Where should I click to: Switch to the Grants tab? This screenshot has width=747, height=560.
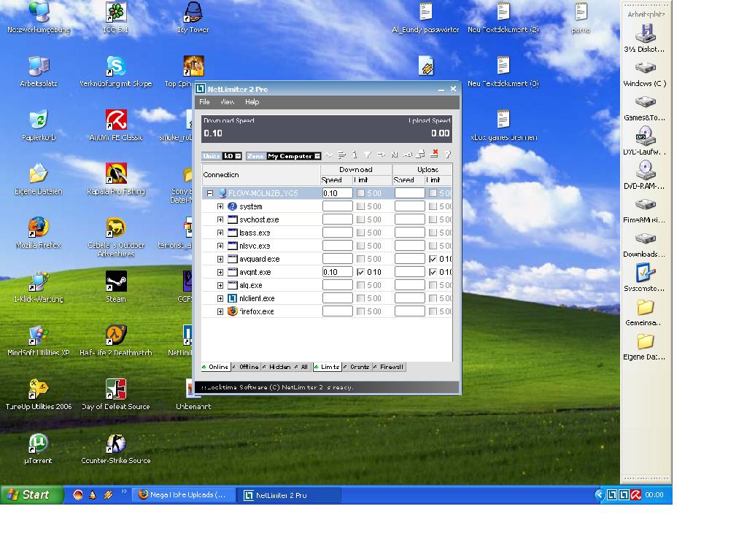[357, 367]
